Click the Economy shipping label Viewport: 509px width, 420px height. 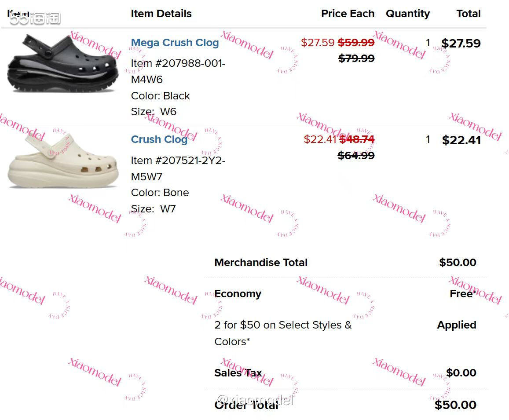point(238,294)
